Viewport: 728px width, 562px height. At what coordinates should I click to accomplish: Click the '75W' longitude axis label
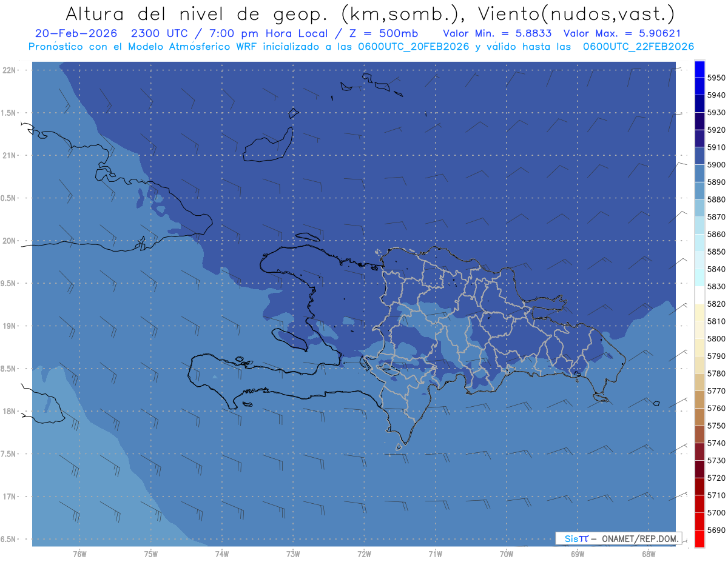click(x=151, y=554)
